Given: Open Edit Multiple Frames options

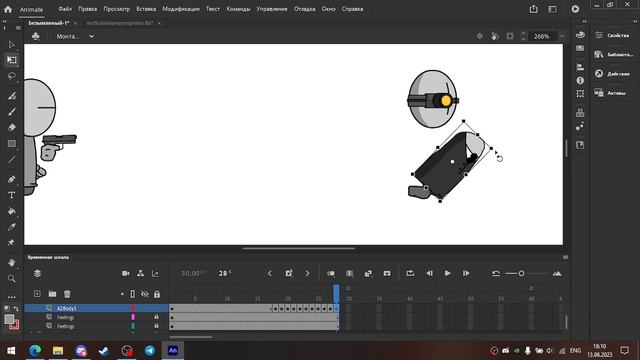Looking at the screenshot, I should click(x=350, y=273).
